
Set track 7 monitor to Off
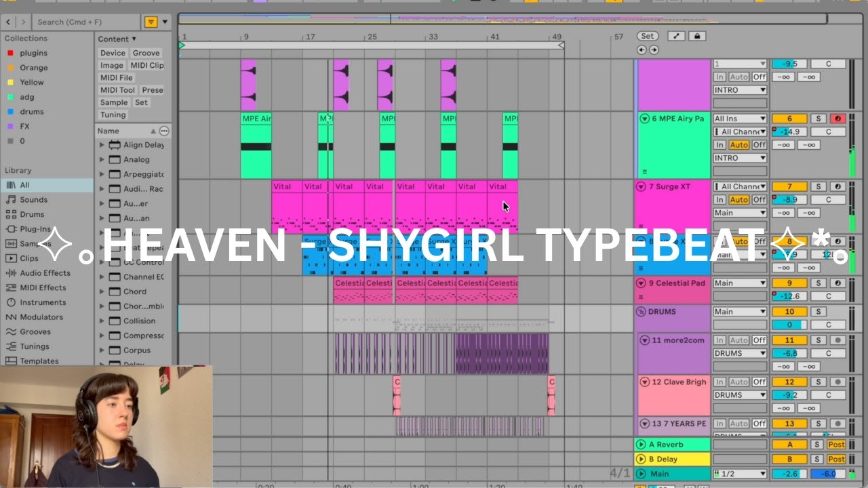click(x=759, y=200)
